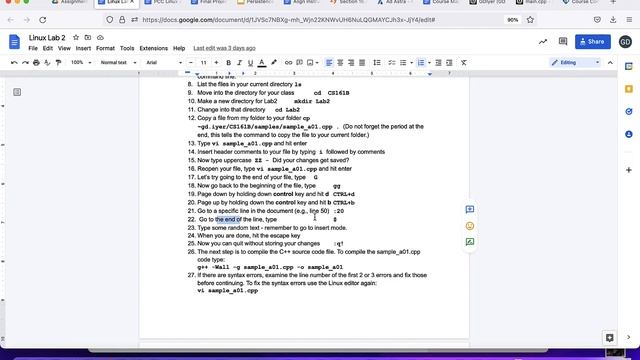Open the activity dashboard
The width and height of the screenshot is (640, 360).
tap(543, 42)
